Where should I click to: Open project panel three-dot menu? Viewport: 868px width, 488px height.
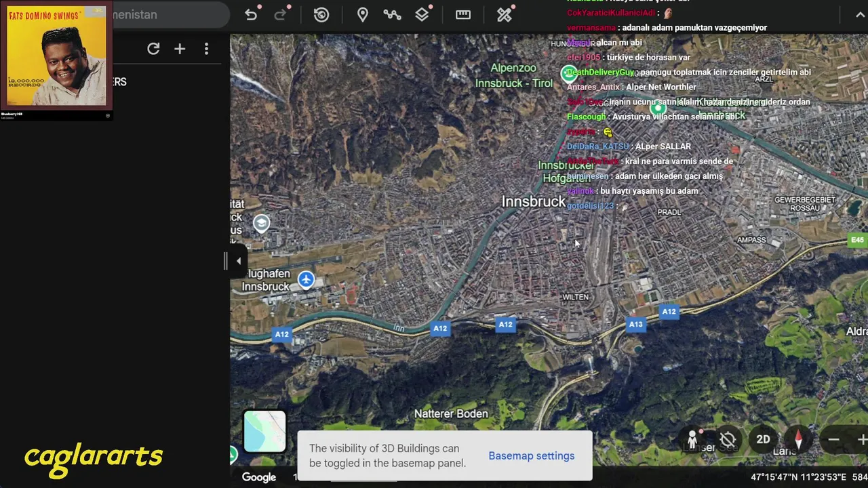point(206,49)
